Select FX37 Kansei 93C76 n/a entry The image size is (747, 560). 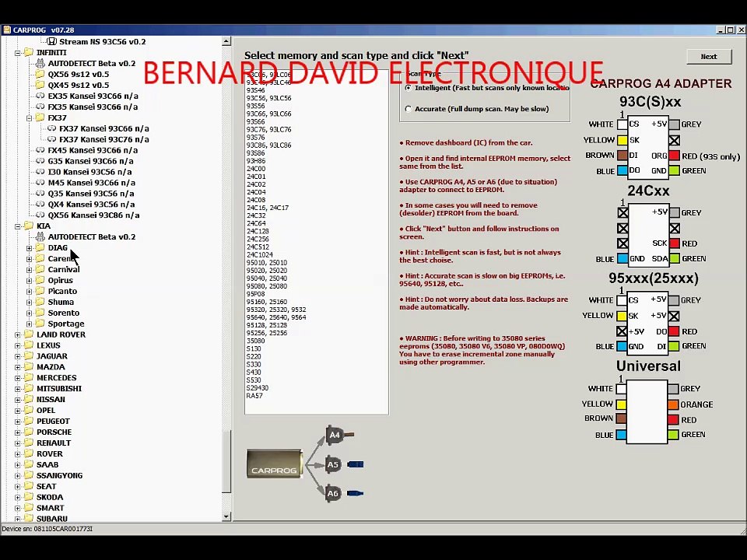pos(104,139)
